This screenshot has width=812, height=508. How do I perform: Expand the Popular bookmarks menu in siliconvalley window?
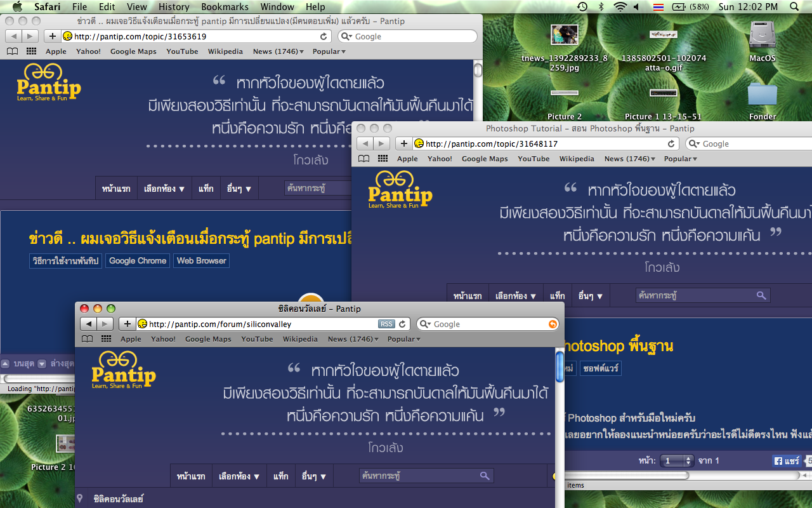click(403, 339)
